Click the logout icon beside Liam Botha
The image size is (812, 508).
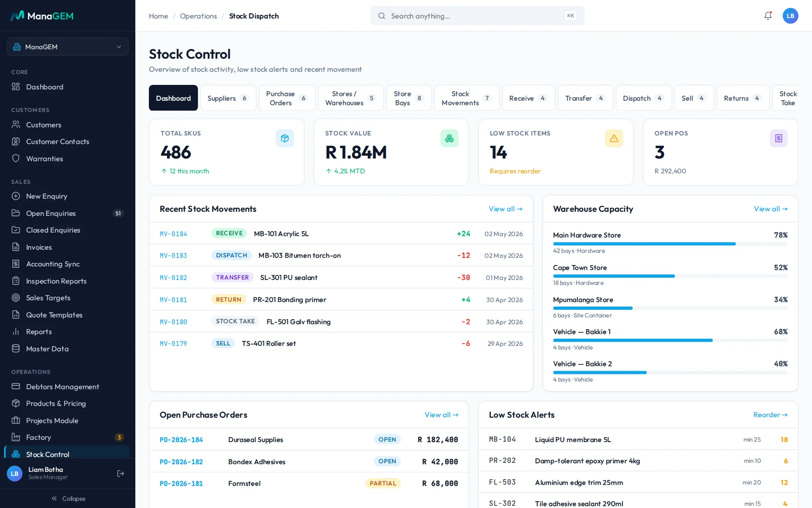click(120, 473)
